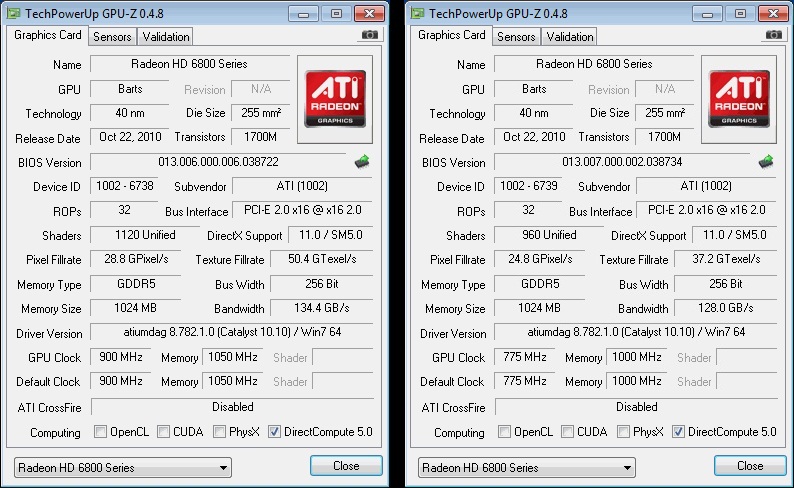Click Default Clock 775 MHz value
794x488 pixels.
[525, 381]
